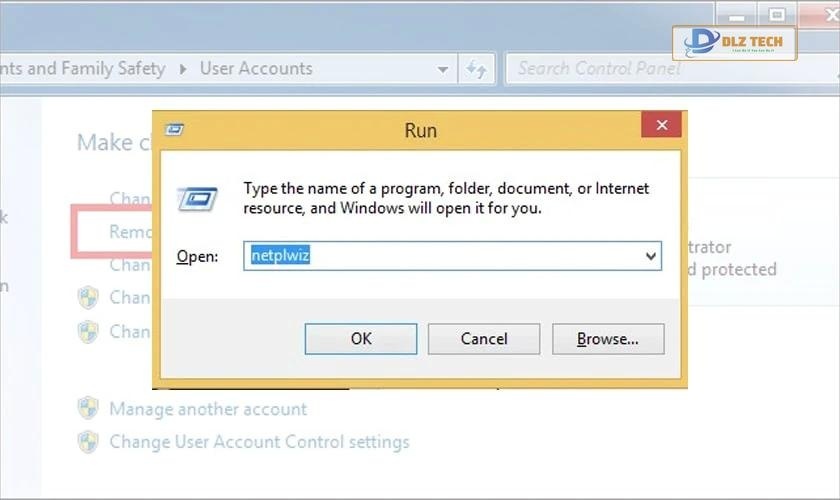Open the address bar history dropdown
This screenshot has height=500, width=840.
[443, 69]
